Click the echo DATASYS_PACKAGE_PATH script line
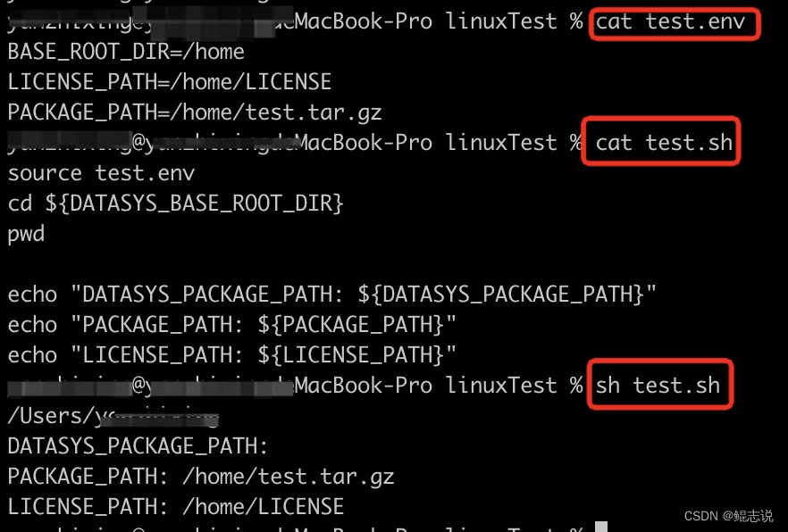The height and width of the screenshot is (532, 788). (331, 295)
